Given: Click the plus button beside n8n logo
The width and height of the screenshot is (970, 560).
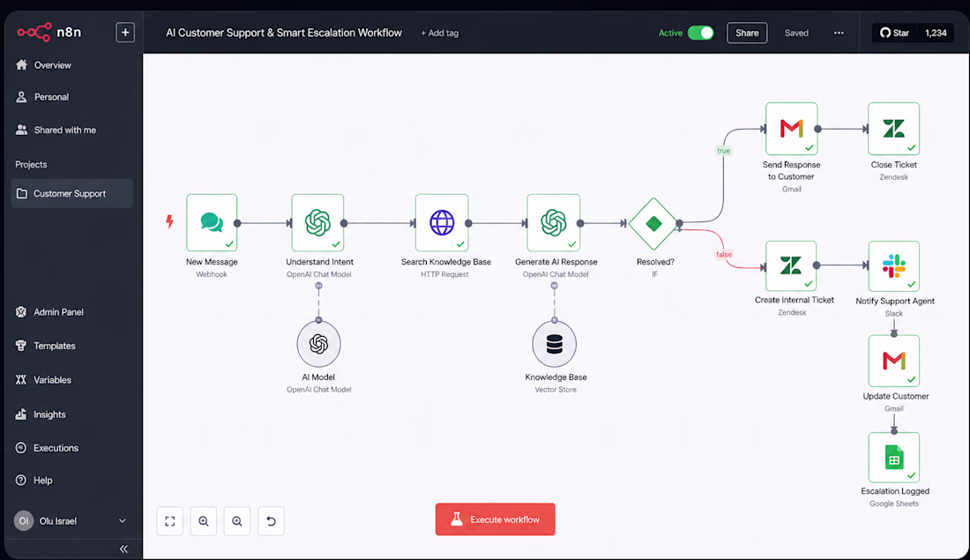Looking at the screenshot, I should pos(125,32).
